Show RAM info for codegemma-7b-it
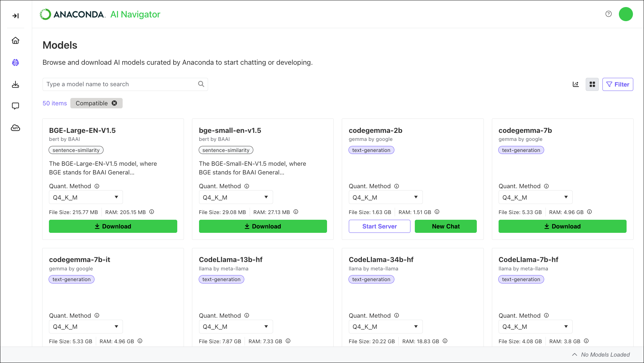The height and width of the screenshot is (363, 644). 140,341
